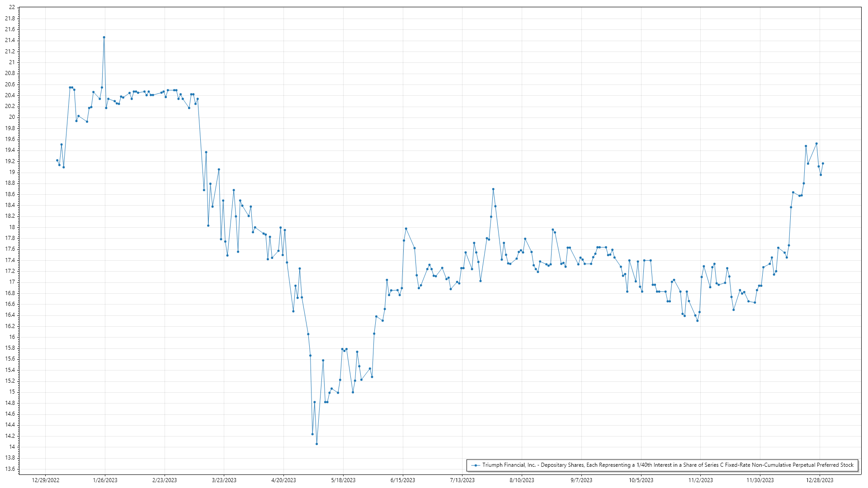868x488 pixels.
Task: Click the highest data point near 21.4
Action: pos(104,38)
